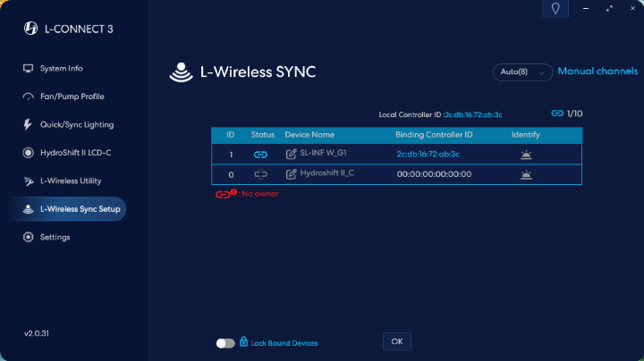The height and width of the screenshot is (361, 644).
Task: Toggle the Lock Bound Devices switch
Action: click(x=225, y=342)
